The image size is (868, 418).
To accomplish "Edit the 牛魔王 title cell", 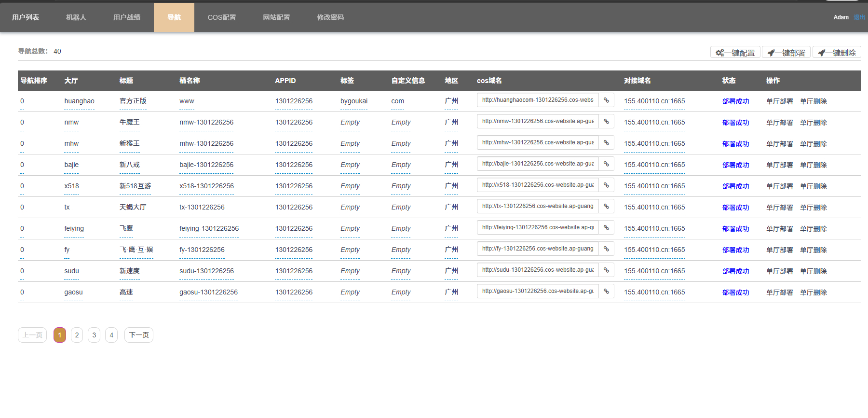I will tap(130, 123).
